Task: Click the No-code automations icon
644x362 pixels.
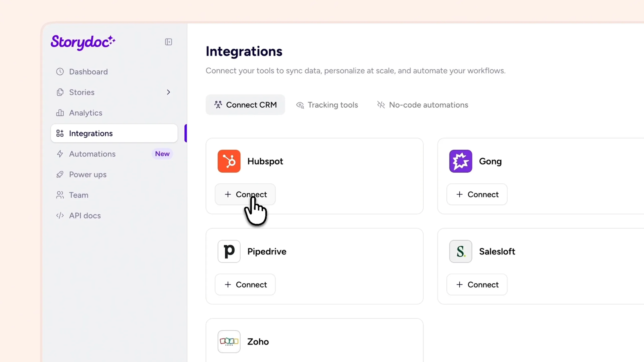Action: pyautogui.click(x=381, y=105)
